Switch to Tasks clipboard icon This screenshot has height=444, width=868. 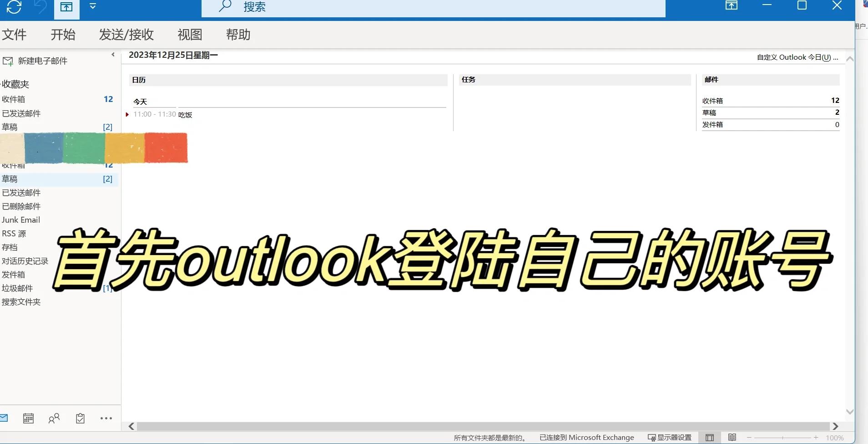[x=81, y=418]
